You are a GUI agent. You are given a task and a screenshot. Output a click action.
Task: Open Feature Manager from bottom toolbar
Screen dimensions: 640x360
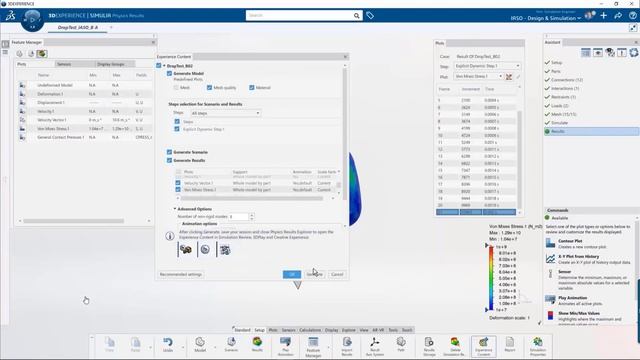tap(313, 347)
